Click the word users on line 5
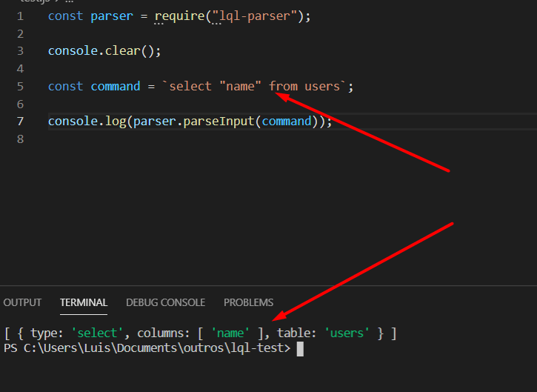The image size is (537, 392). click(x=322, y=87)
